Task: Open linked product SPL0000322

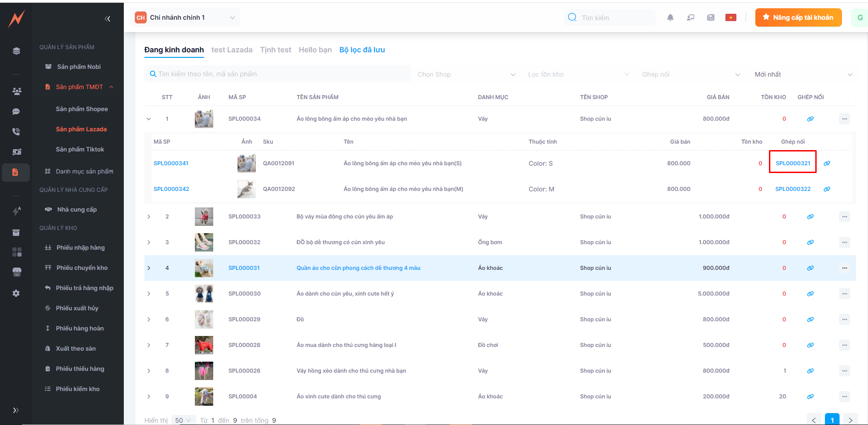Action: 792,189
